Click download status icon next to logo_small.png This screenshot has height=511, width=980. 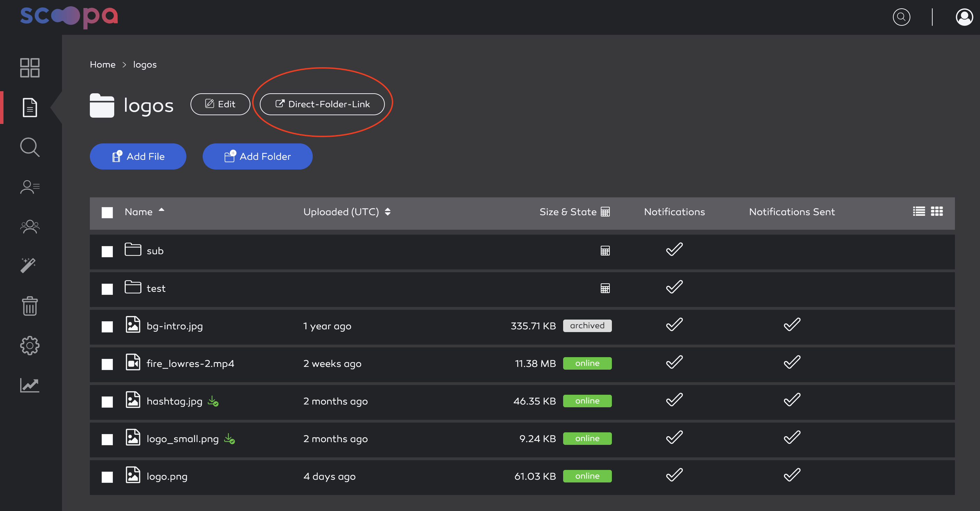tap(230, 439)
